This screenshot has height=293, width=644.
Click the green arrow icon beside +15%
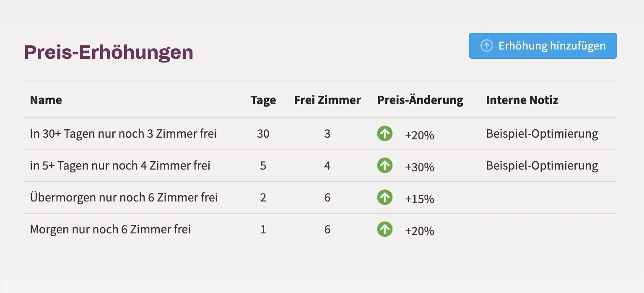click(x=384, y=197)
